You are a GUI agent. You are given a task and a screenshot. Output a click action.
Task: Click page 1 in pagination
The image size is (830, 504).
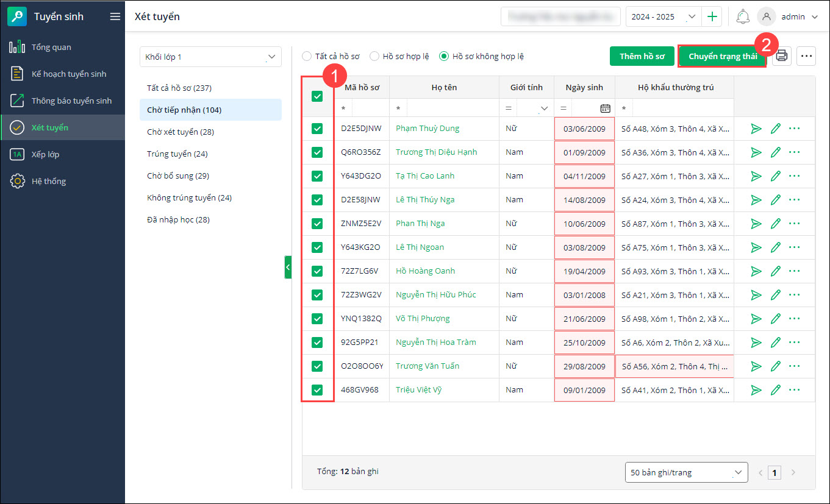click(775, 472)
